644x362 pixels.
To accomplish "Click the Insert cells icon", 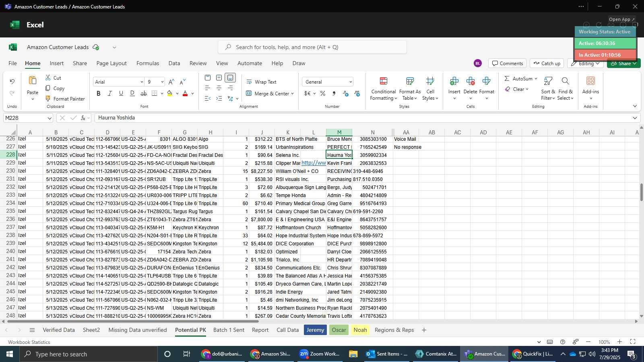I will [454, 82].
